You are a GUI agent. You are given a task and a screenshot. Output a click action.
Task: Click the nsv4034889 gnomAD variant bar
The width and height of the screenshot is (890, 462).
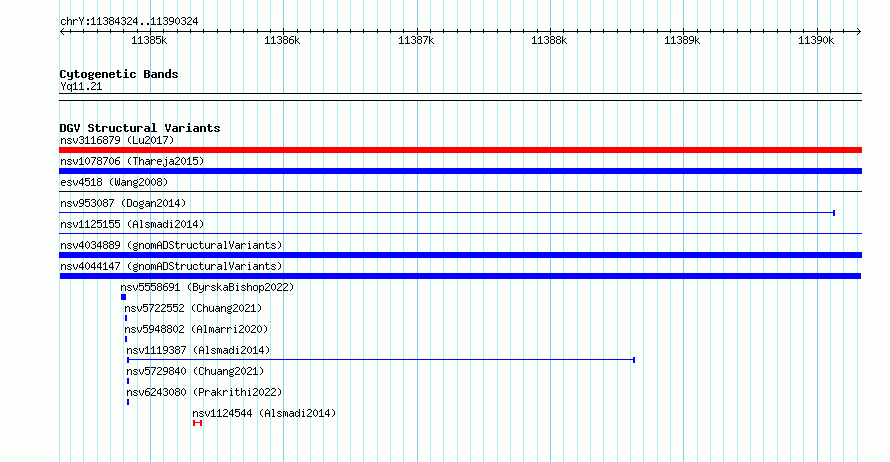coord(460,255)
